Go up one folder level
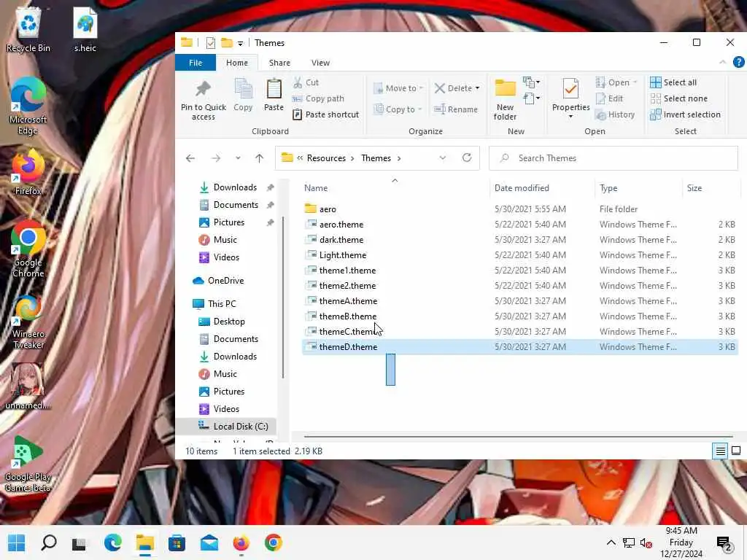This screenshot has height=560, width=747. 259,158
